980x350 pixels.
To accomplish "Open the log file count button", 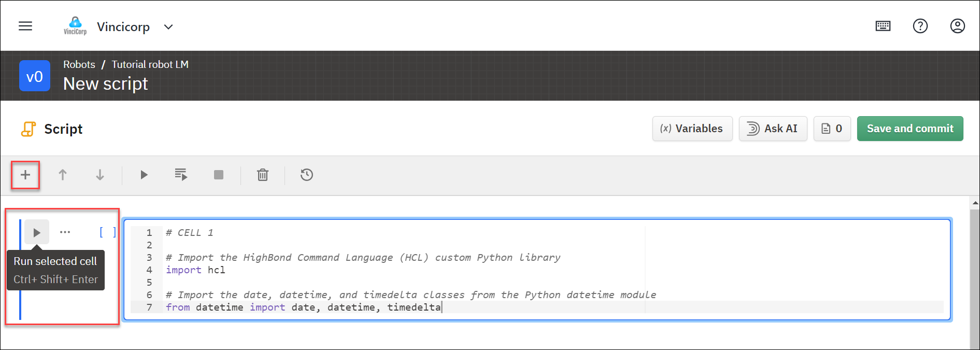I will pos(832,129).
